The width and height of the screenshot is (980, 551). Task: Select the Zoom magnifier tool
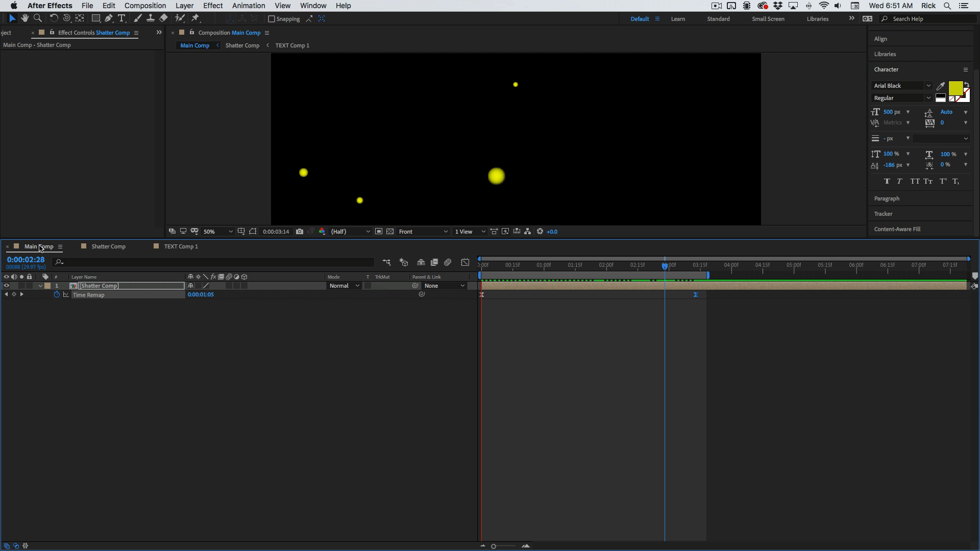(x=37, y=18)
